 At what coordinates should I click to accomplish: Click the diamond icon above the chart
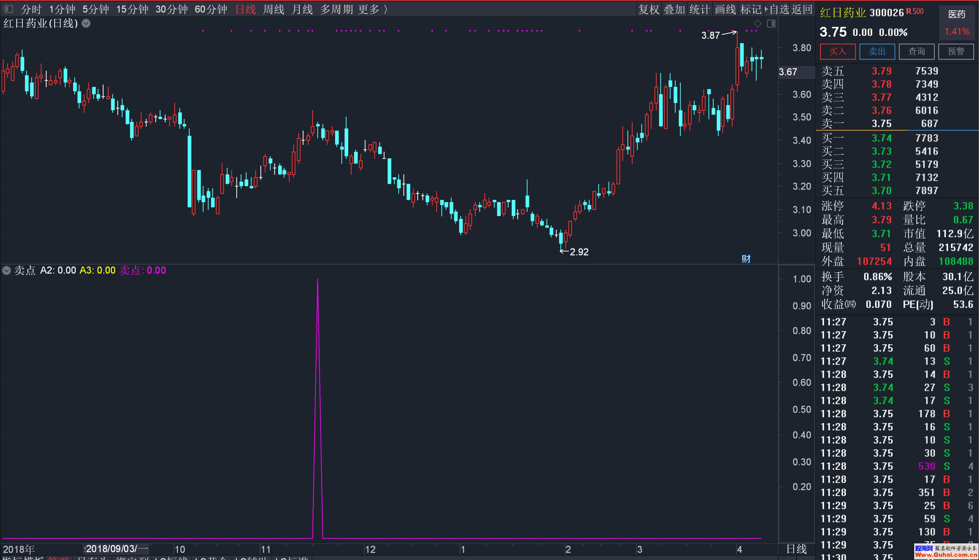coord(757,24)
